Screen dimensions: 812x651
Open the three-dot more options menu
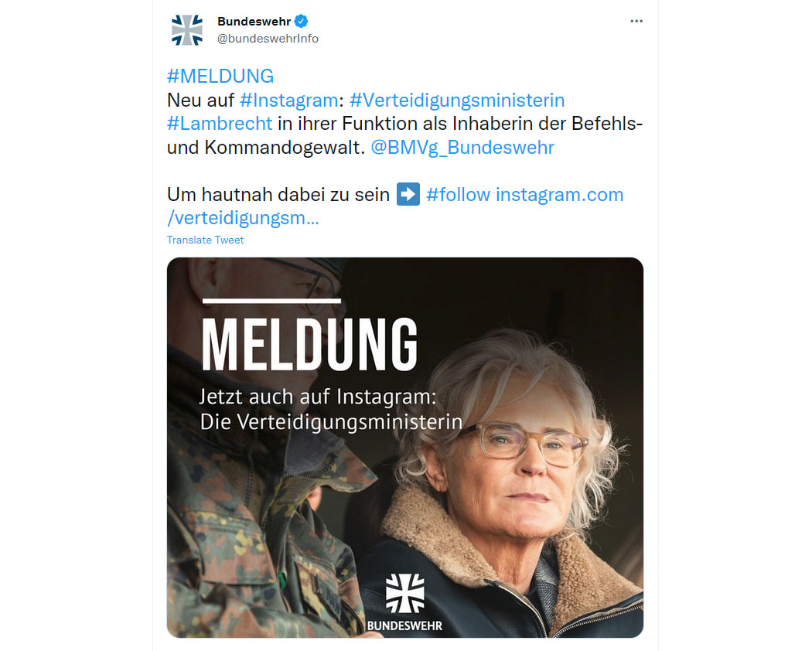(636, 21)
